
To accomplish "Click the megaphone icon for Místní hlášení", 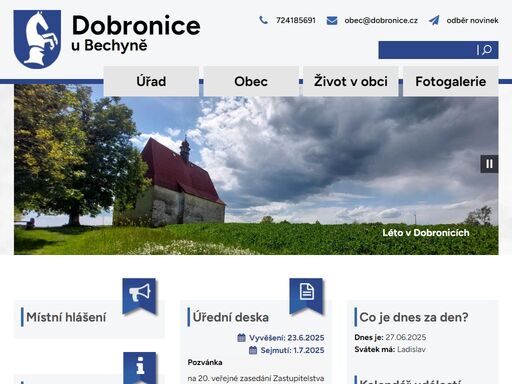I will point(139,296).
